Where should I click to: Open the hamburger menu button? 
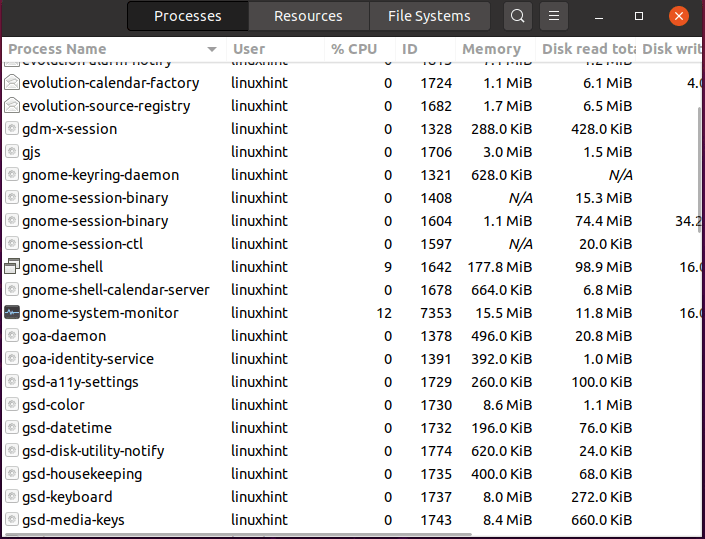point(554,16)
